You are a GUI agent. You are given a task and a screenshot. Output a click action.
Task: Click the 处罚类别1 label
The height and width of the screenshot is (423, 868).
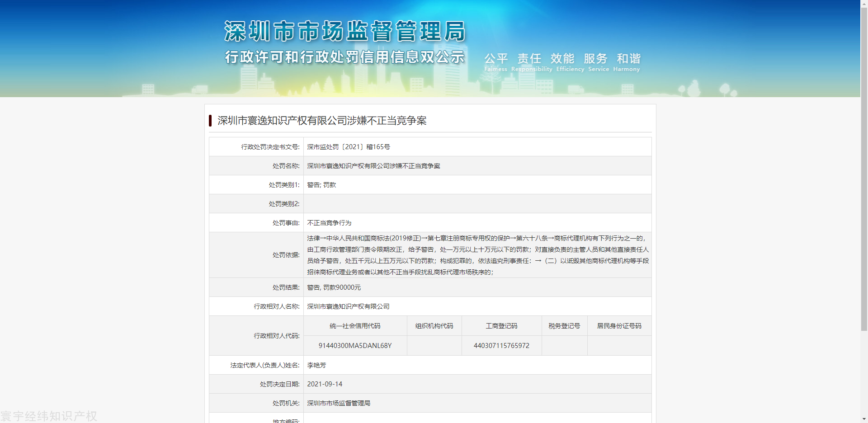[x=284, y=185]
